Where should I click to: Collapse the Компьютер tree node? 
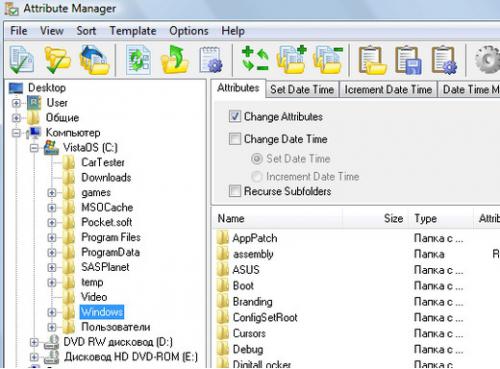[x=16, y=133]
